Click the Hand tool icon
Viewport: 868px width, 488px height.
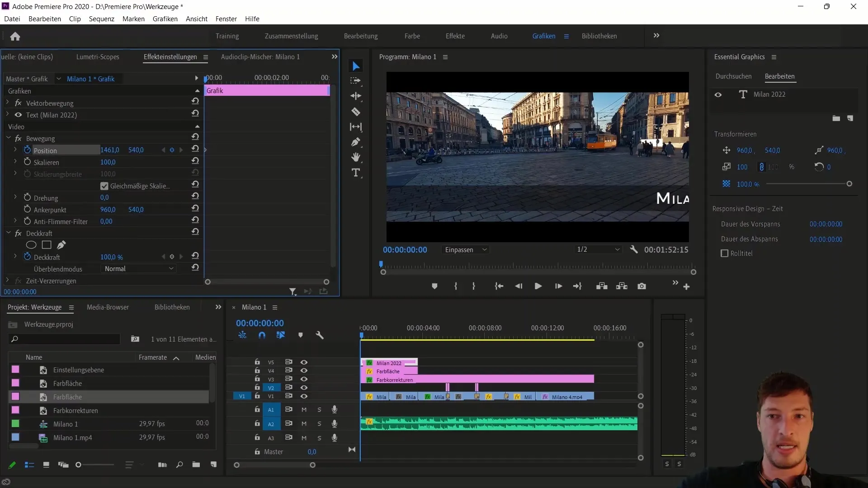coord(355,157)
